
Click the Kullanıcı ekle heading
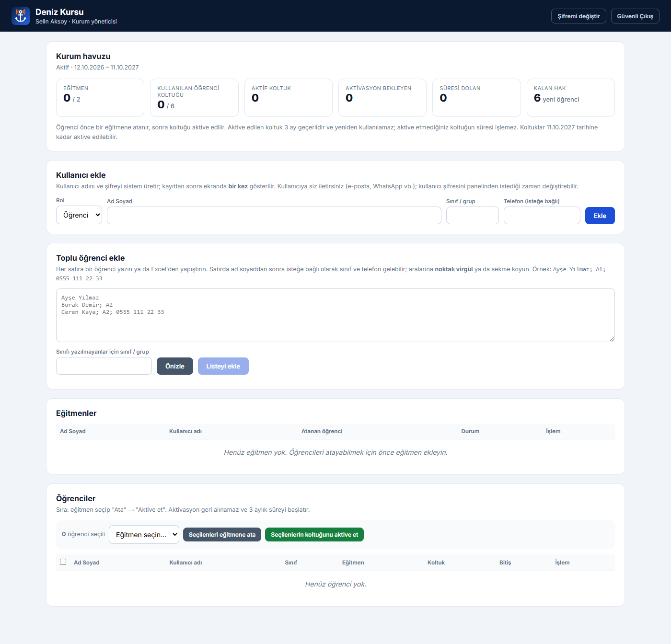click(x=81, y=175)
